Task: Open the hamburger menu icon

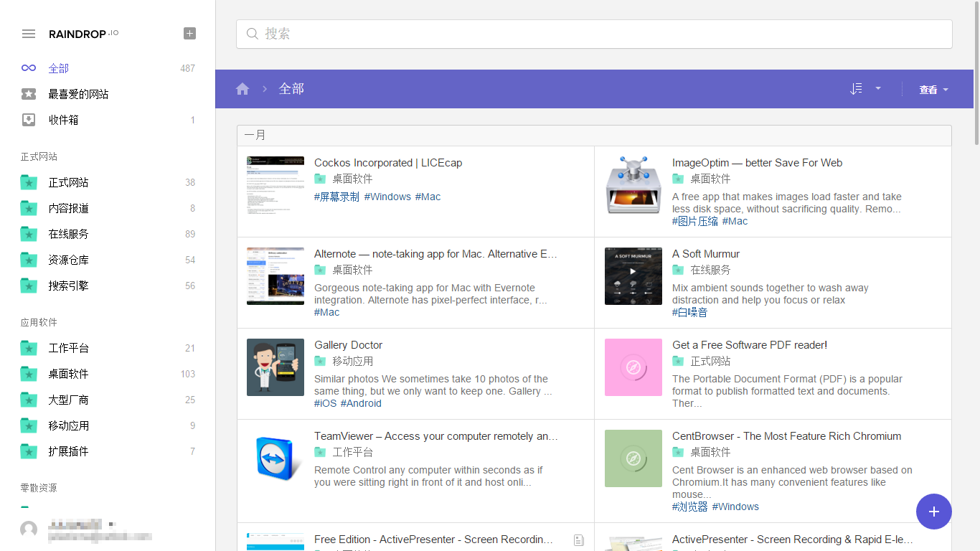Action: [29, 34]
